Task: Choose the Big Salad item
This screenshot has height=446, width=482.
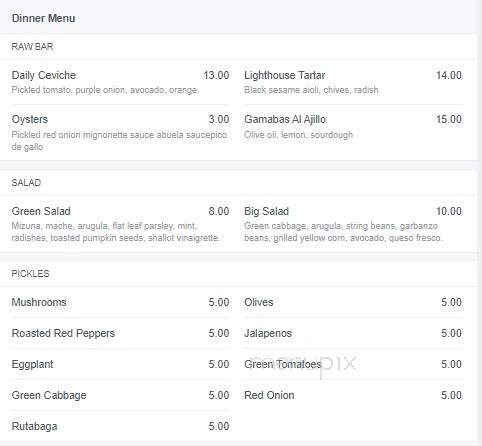Action: pos(266,211)
